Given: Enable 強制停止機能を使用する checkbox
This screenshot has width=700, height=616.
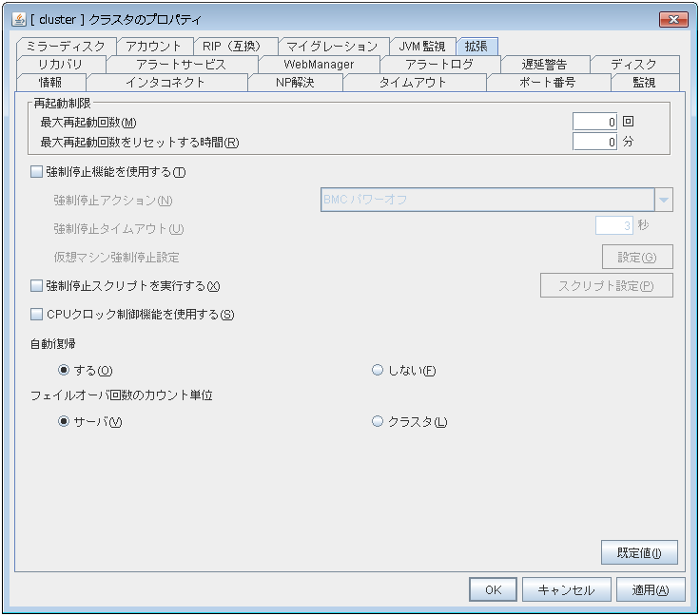Looking at the screenshot, I should pyautogui.click(x=37, y=172).
